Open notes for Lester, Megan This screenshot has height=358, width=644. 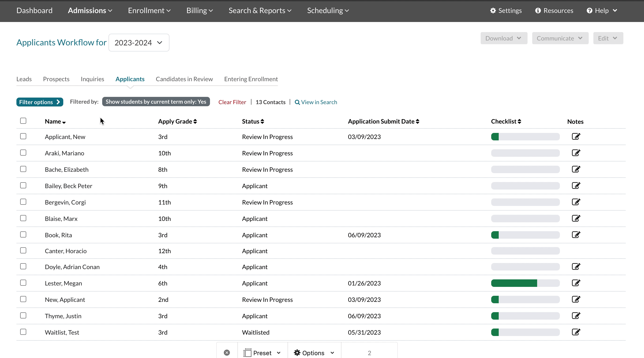[x=576, y=283]
